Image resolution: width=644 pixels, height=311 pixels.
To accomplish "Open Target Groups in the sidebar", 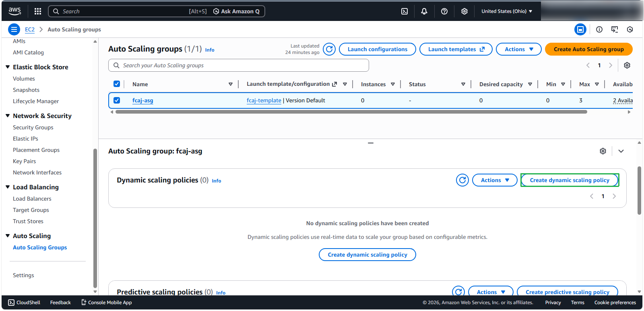I will 31,210.
